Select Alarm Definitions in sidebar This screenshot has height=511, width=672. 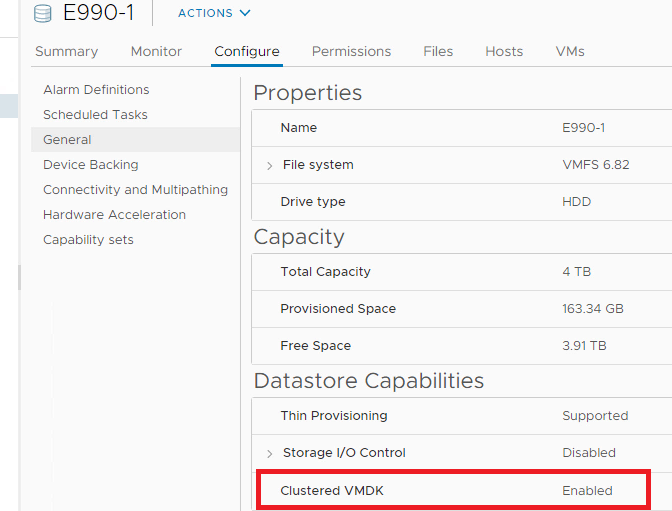click(96, 90)
